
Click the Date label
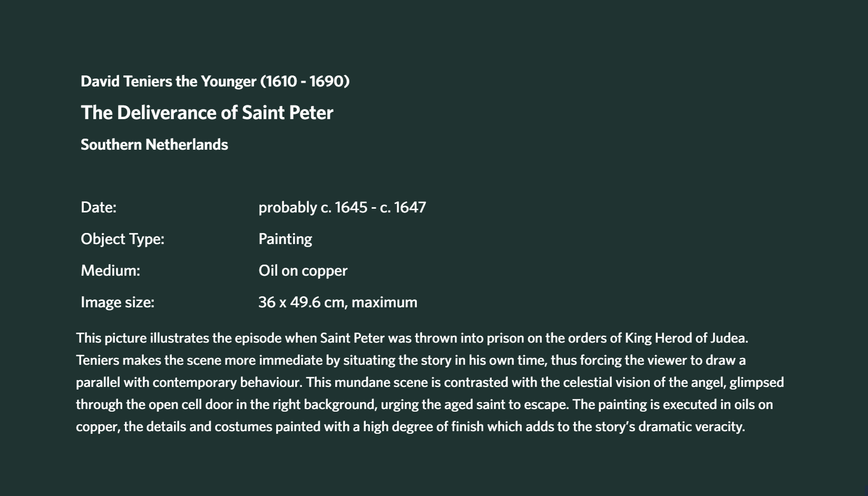[99, 207]
